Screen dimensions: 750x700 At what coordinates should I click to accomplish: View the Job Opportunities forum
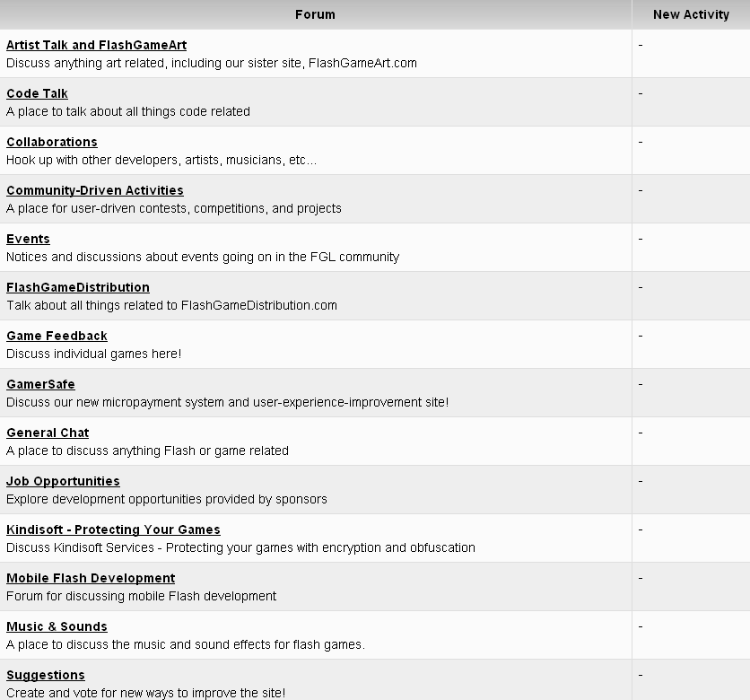pyautogui.click(x=63, y=481)
